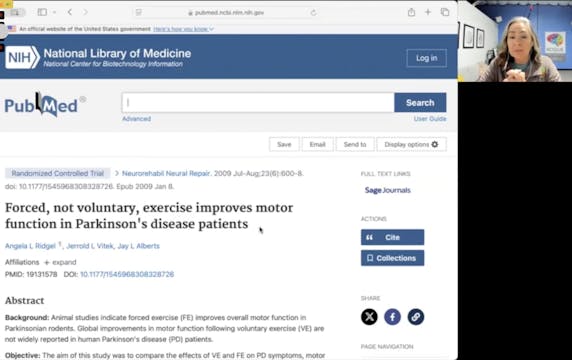Click the Randomized Controlled Trial tag
This screenshot has height=360, width=572.
(58, 173)
